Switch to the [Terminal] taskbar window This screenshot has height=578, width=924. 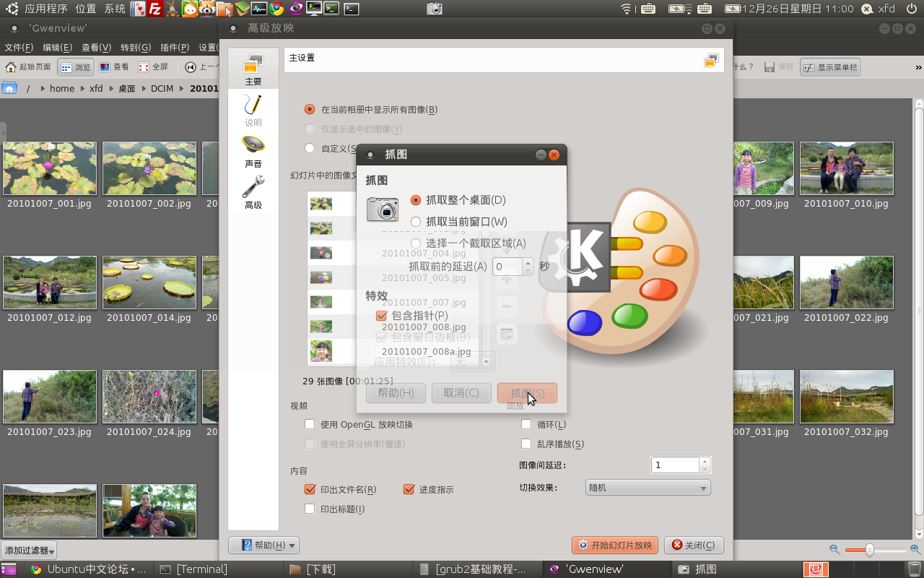(218, 569)
